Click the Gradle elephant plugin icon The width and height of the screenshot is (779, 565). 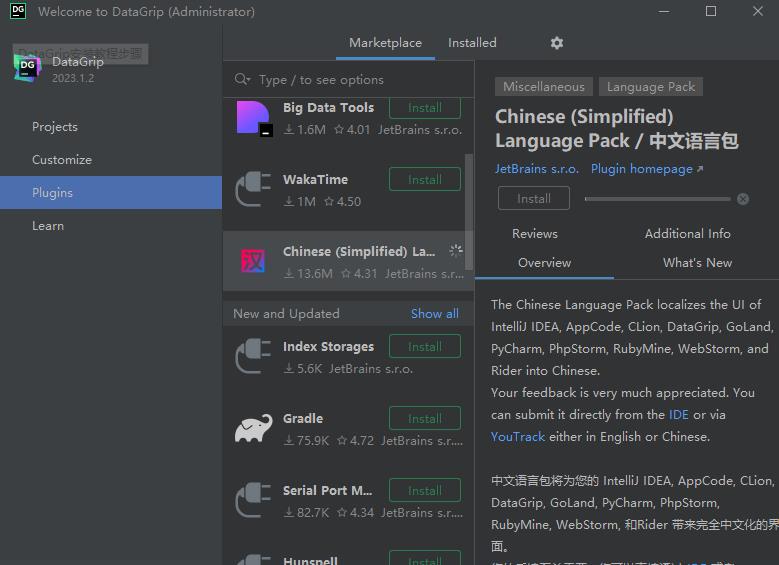(x=253, y=428)
